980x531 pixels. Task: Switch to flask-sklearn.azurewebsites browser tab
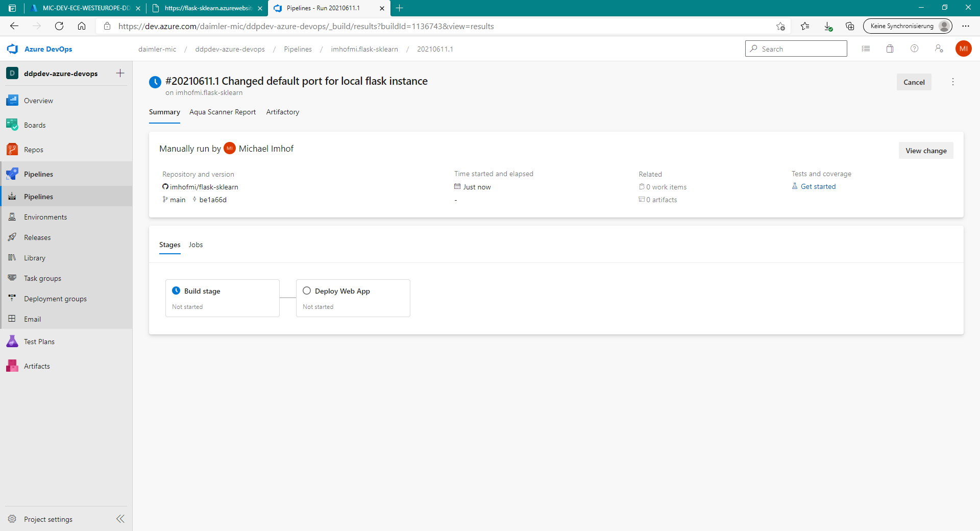click(x=207, y=8)
